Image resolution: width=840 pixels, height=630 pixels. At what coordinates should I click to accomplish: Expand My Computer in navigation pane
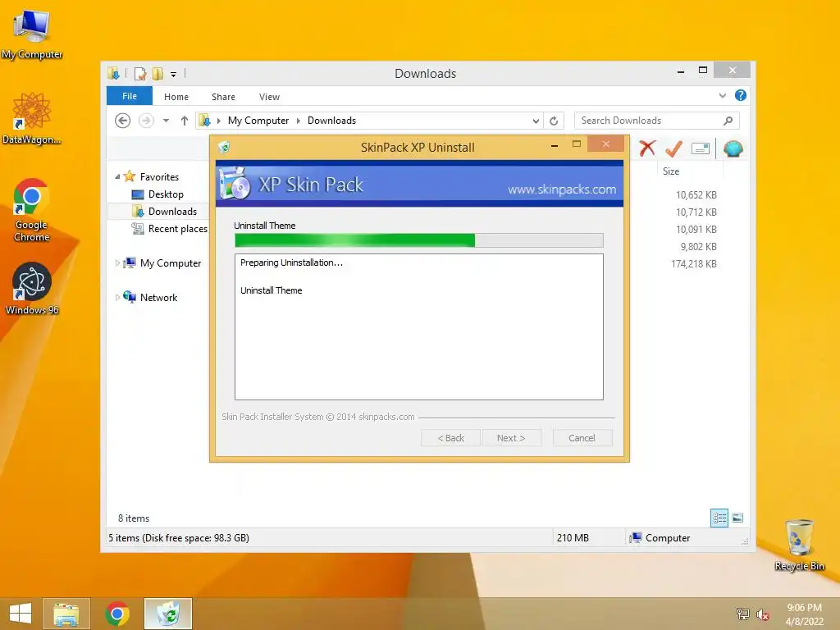click(117, 263)
